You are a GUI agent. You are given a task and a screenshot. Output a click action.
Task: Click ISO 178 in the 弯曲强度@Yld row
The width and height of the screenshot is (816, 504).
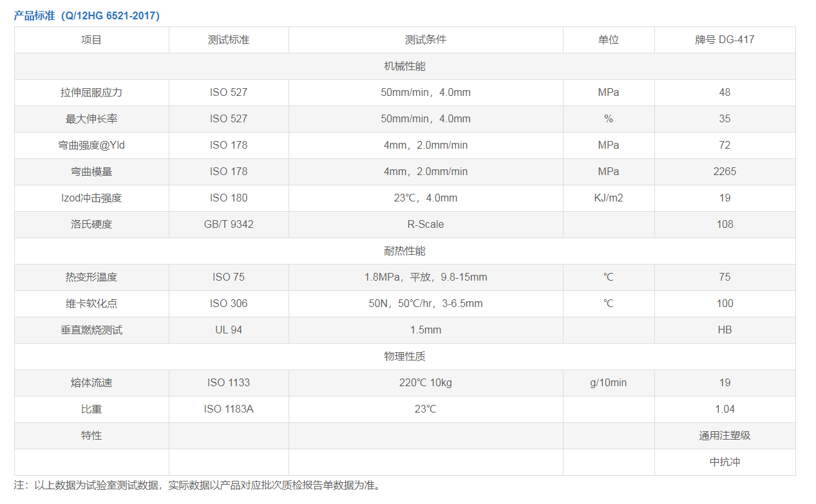coord(229,145)
